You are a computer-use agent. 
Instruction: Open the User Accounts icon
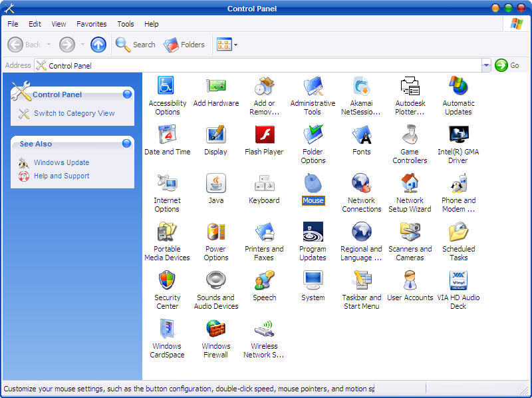pos(410,281)
